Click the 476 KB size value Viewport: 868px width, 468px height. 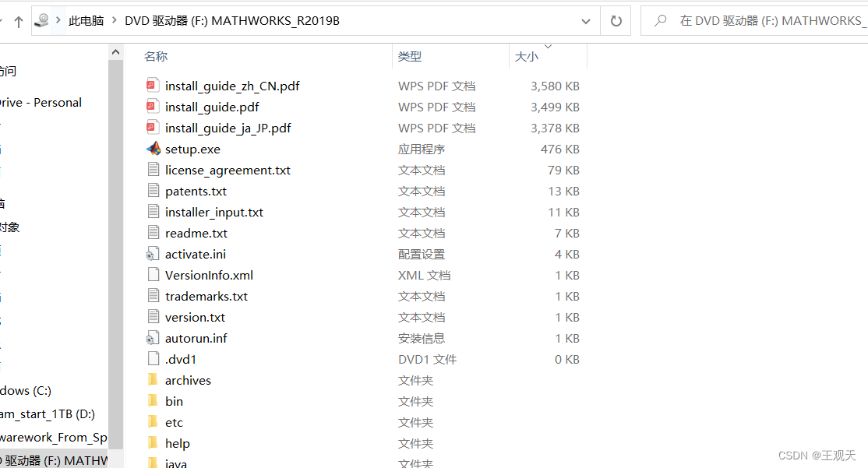(559, 150)
